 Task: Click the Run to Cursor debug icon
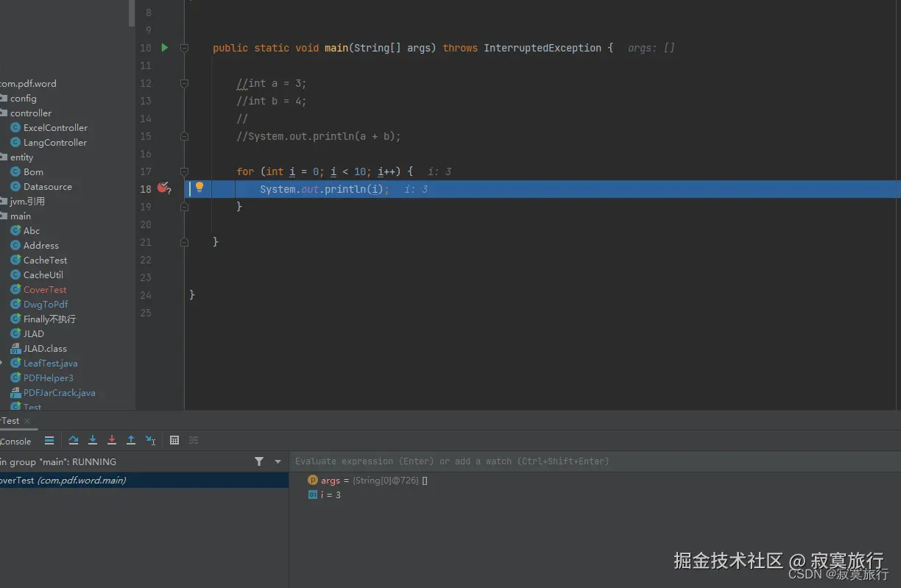tap(150, 440)
